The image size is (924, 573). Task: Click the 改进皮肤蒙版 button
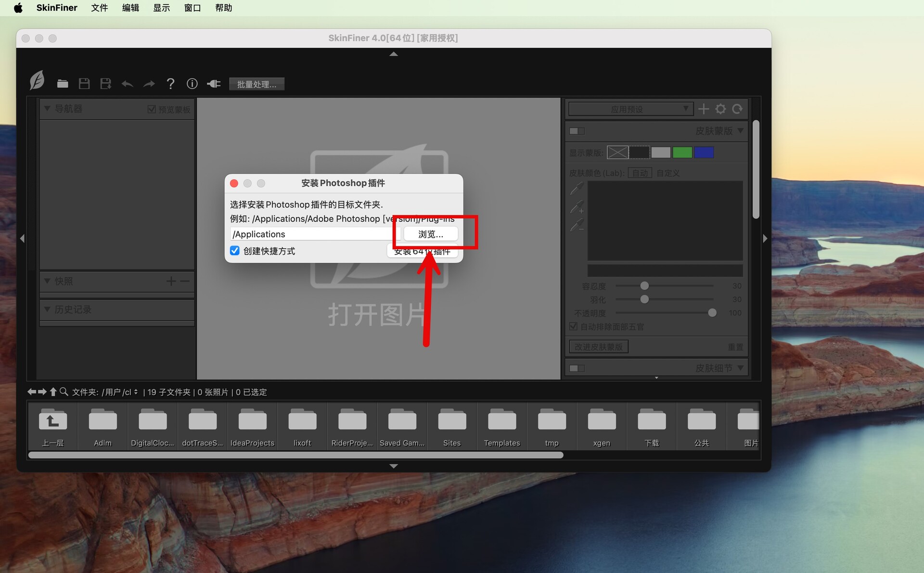[599, 347]
